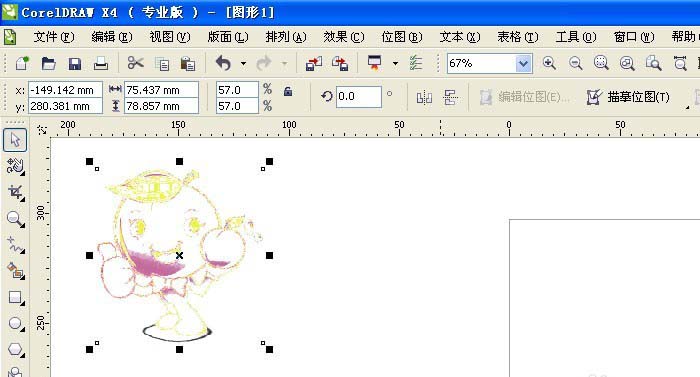This screenshot has height=377, width=700.
Task: Select the Rectangle tool
Action: [15, 297]
